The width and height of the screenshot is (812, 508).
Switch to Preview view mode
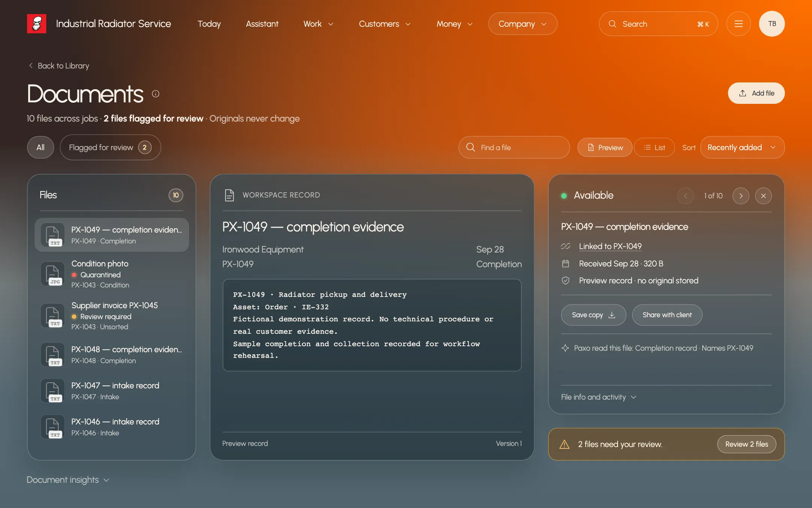(x=605, y=148)
